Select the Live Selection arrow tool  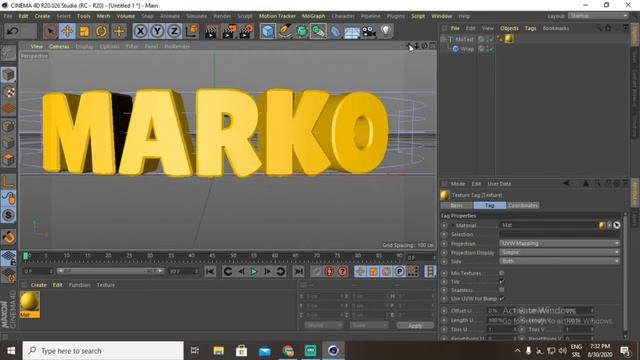51,31
